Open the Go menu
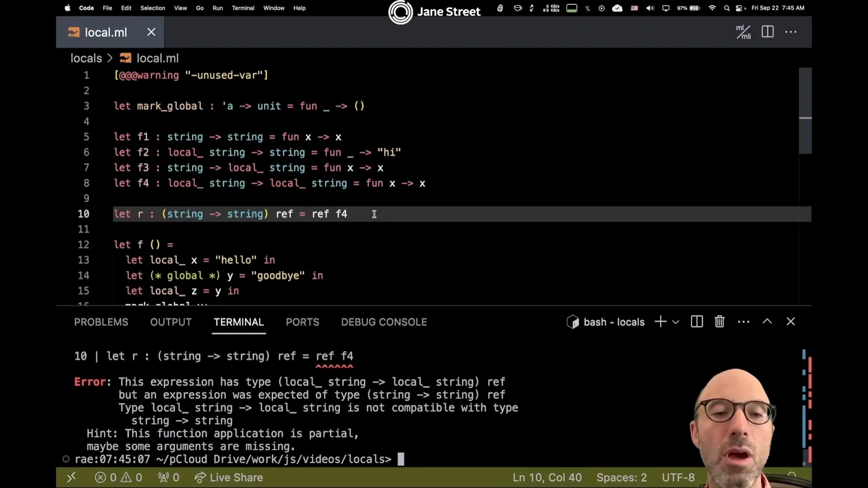The height and width of the screenshot is (488, 868). pos(200,8)
